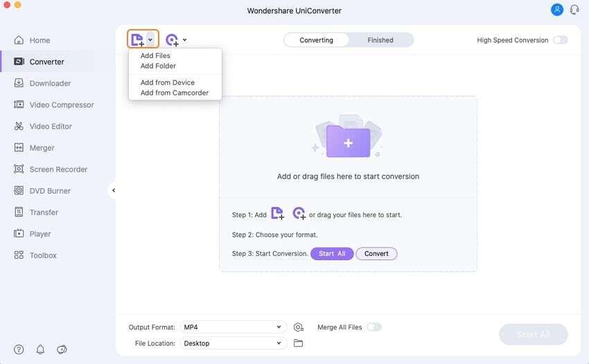Click output format settings icon
The image size is (589, 364).
coord(299,327)
